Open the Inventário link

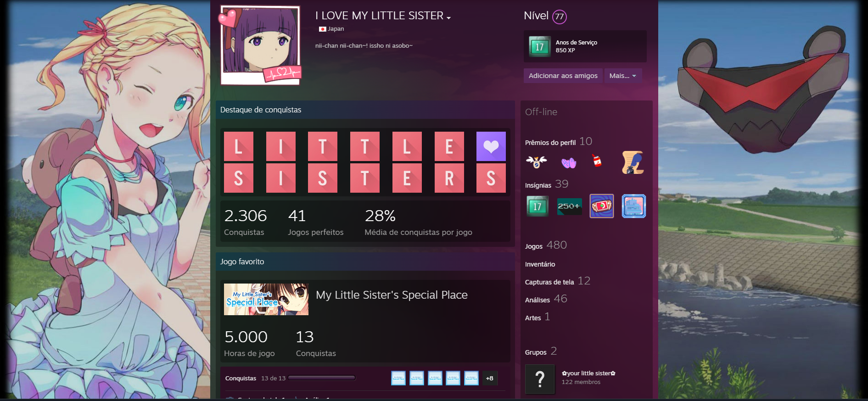(540, 264)
